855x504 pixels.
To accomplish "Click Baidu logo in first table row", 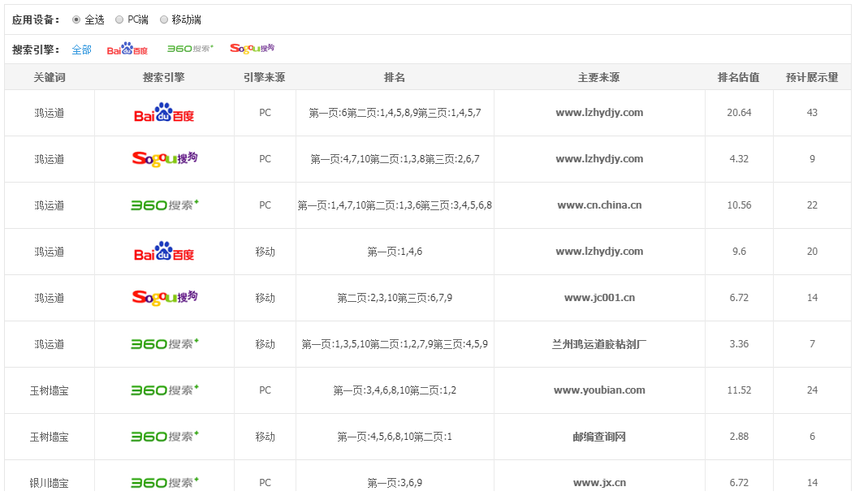I will 164,113.
